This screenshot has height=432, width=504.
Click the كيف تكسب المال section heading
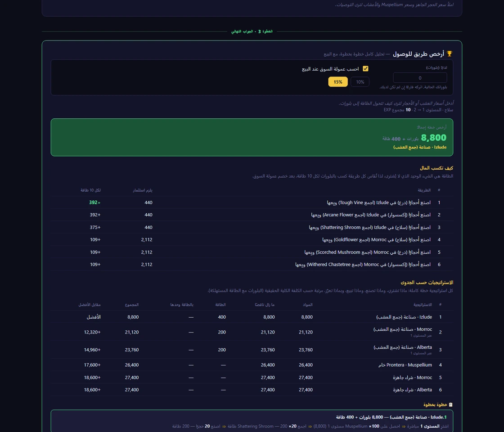pos(436,168)
